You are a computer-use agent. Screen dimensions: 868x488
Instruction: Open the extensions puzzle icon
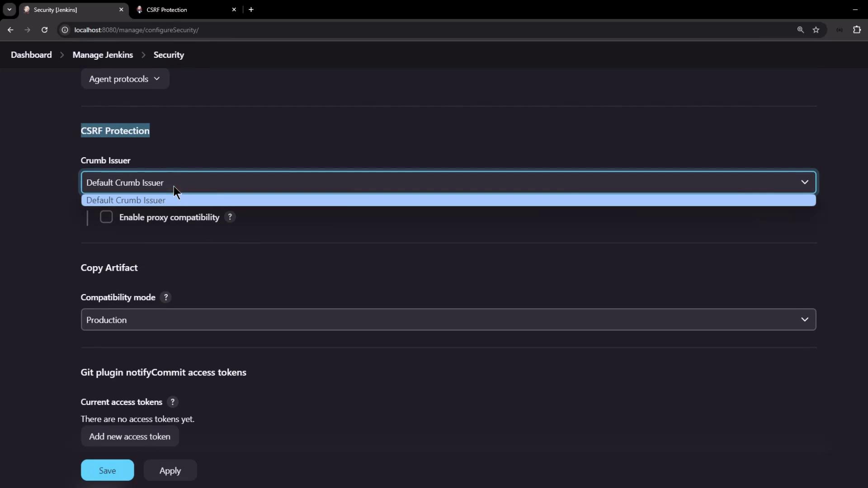(x=857, y=30)
